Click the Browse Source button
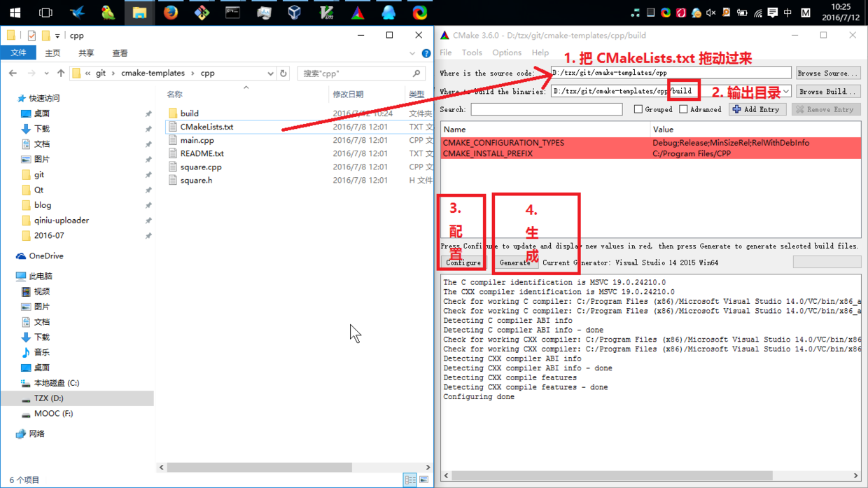The image size is (868, 488). coord(827,73)
